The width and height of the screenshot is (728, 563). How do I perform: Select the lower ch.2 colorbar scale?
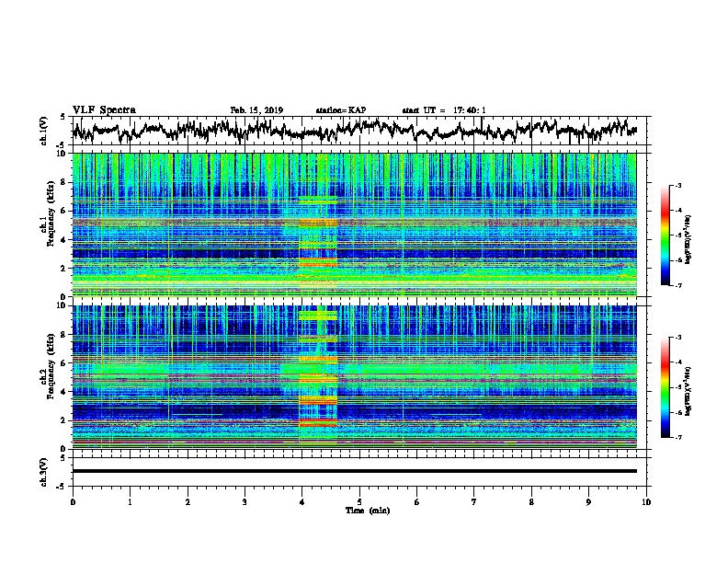point(665,387)
